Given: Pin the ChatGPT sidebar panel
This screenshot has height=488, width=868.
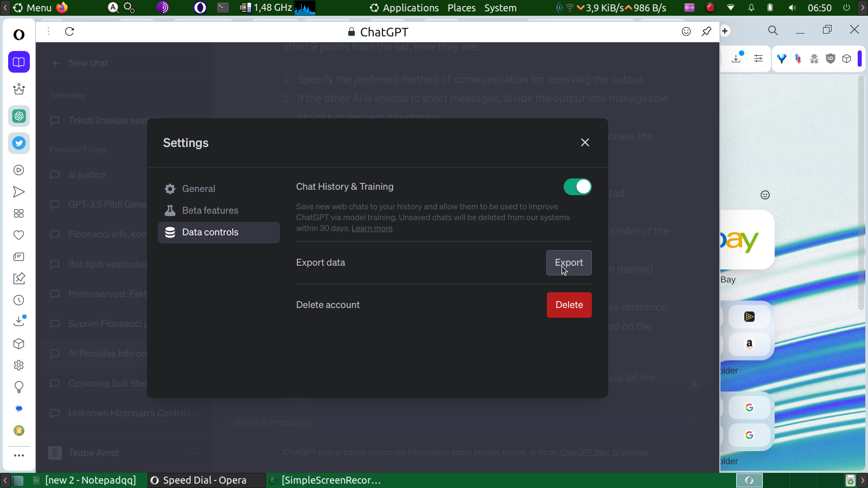Looking at the screenshot, I should tap(706, 31).
